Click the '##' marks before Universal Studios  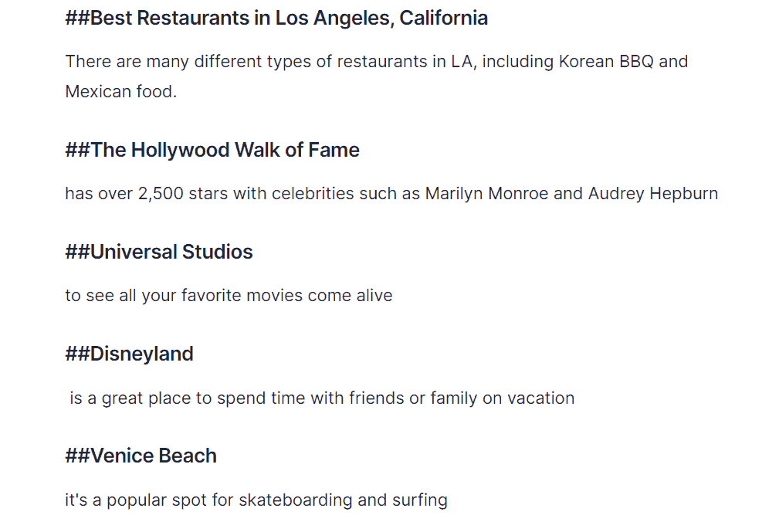point(77,252)
